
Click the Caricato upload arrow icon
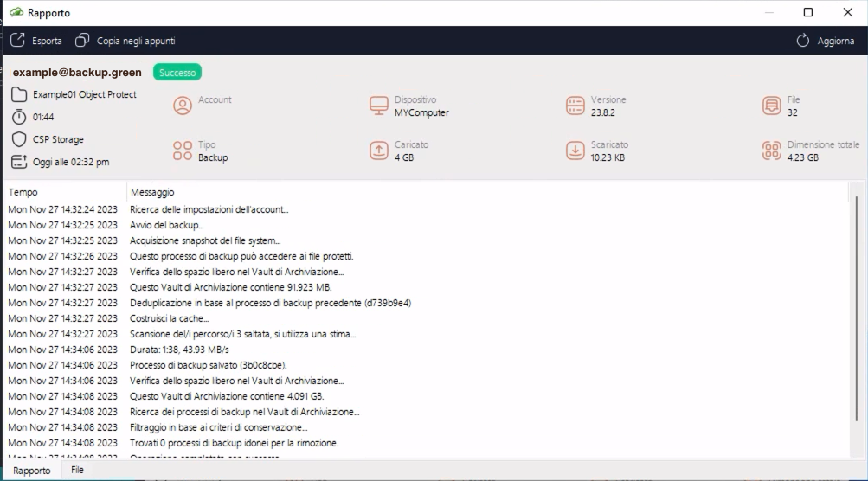[x=379, y=151]
